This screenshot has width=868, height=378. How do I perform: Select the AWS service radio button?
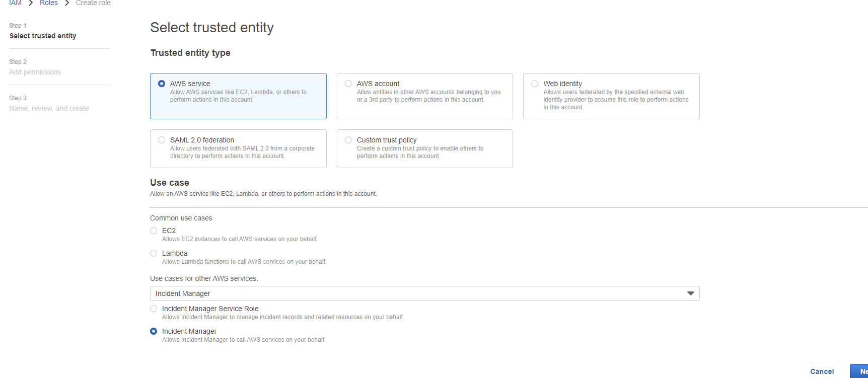tap(162, 84)
